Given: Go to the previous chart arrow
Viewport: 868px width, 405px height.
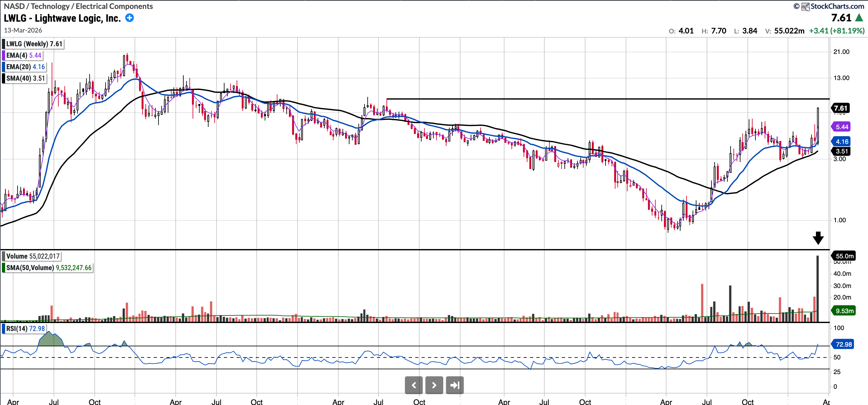Looking at the screenshot, I should tap(414, 385).
